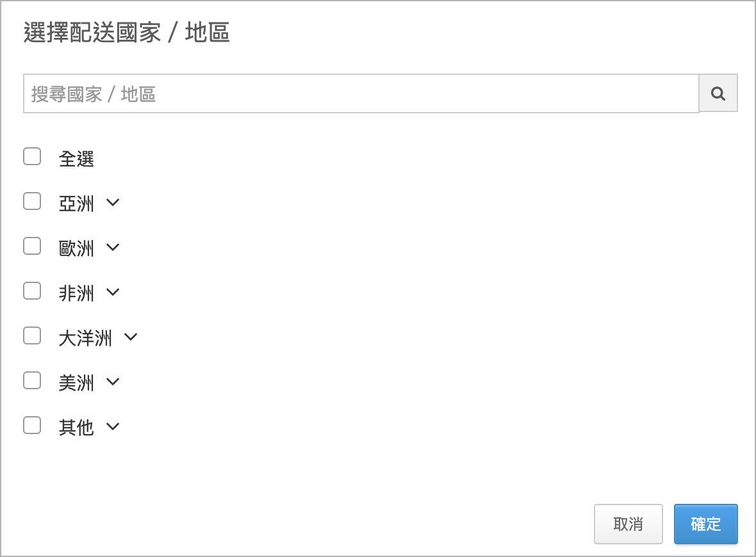The height and width of the screenshot is (557, 756).
Task: Enable the 歐洲 checkbox
Action: (x=32, y=246)
